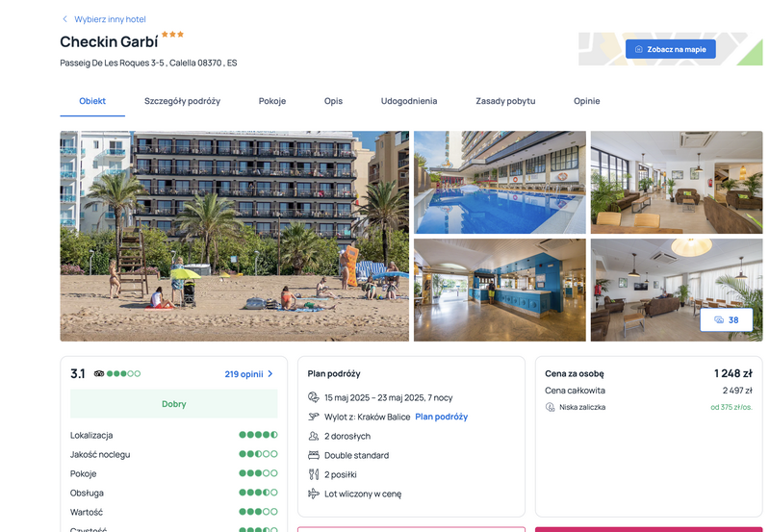The height and width of the screenshot is (532, 770).
Task: Click the photo gallery icon showing 38
Action: 719,320
